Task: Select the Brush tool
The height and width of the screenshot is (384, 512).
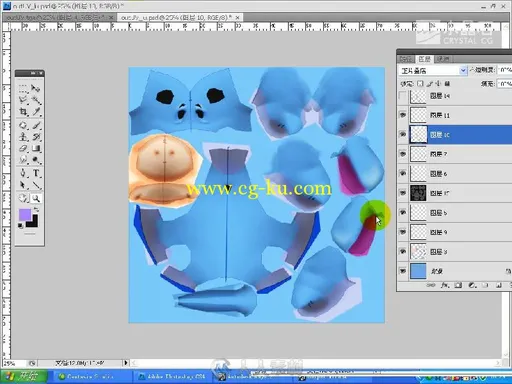Action: (x=36, y=125)
